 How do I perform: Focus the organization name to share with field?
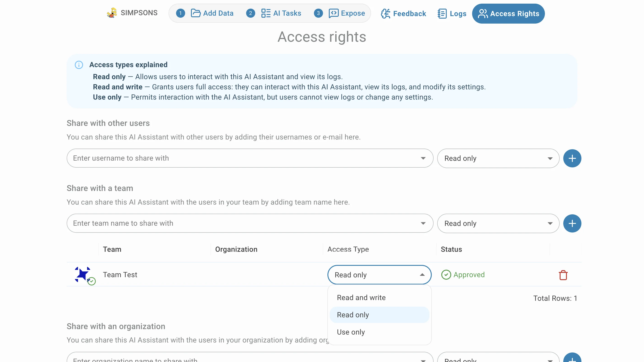(250, 357)
